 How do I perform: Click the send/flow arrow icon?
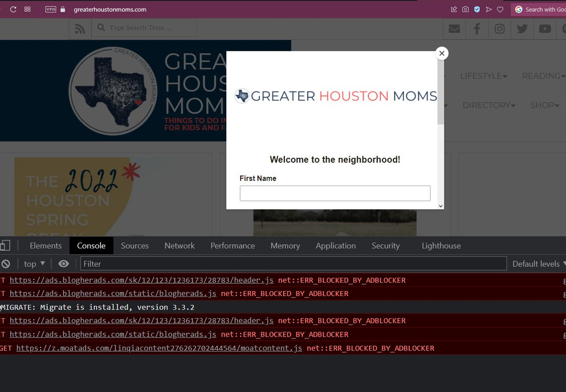pyautogui.click(x=489, y=9)
